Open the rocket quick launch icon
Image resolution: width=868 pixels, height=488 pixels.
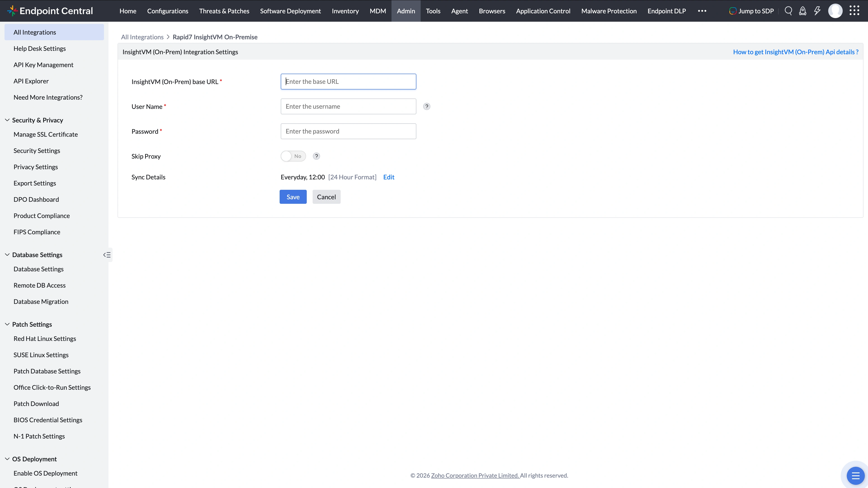pyautogui.click(x=803, y=11)
